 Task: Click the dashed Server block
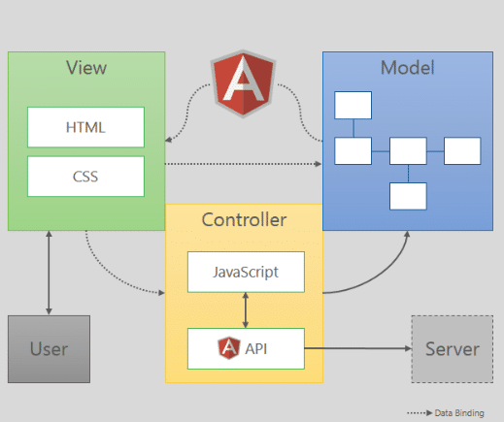(453, 349)
